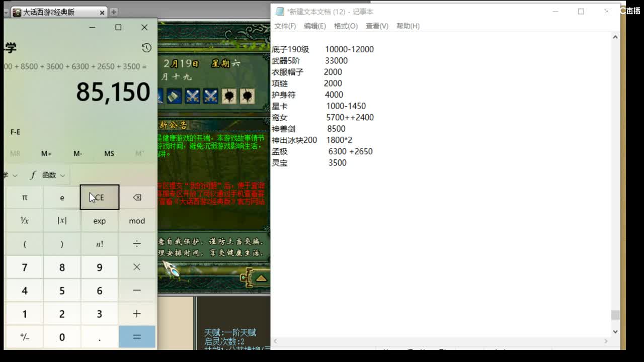Click the exp key in Calculator
644x362 pixels.
(x=100, y=221)
